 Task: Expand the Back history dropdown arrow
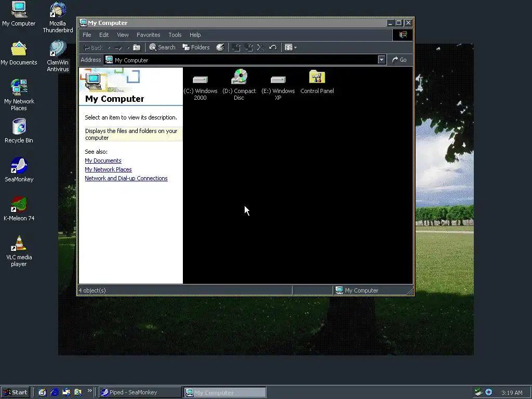(x=109, y=48)
